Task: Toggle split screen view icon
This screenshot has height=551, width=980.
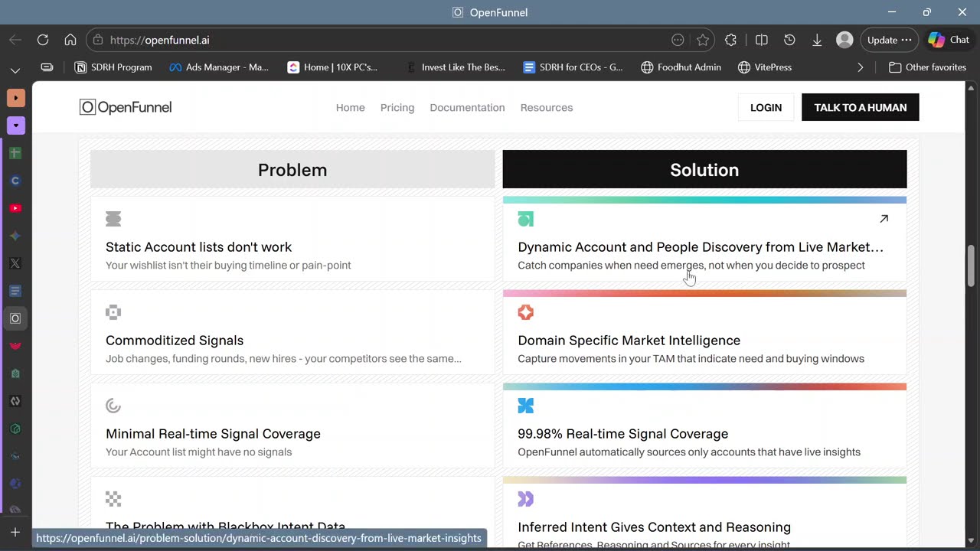Action: click(x=762, y=40)
